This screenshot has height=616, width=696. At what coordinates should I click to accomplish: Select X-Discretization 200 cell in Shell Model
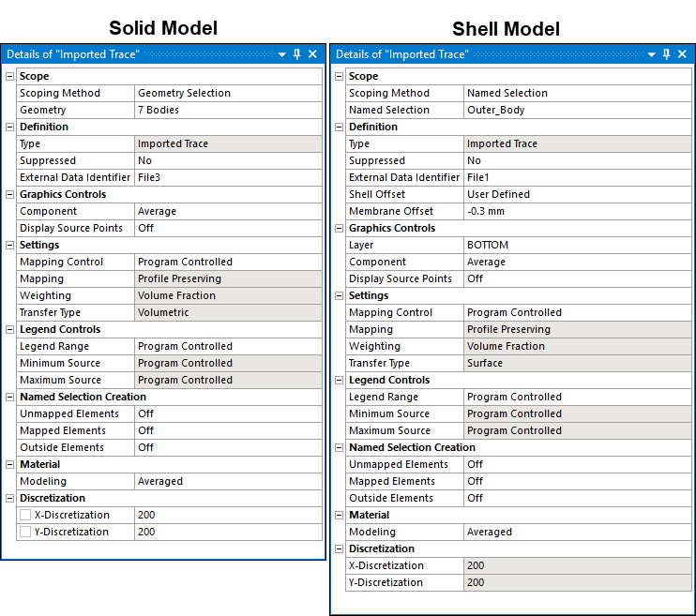pos(578,565)
